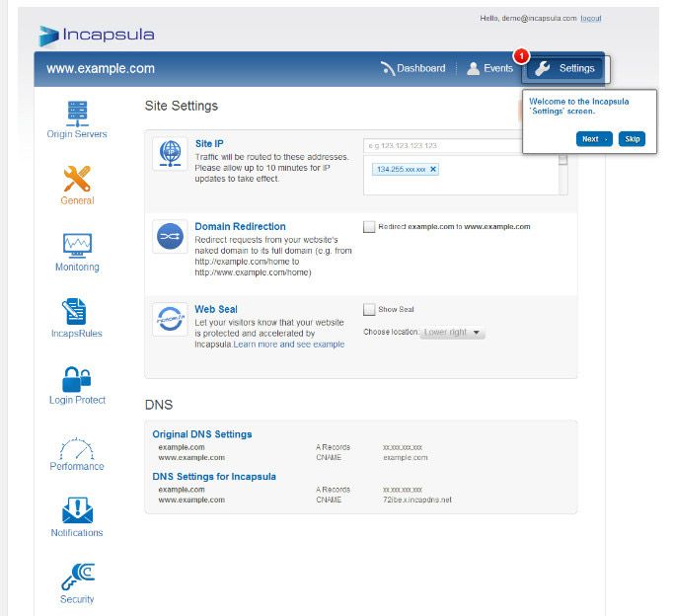Click the Origin Servers label

pyautogui.click(x=77, y=134)
